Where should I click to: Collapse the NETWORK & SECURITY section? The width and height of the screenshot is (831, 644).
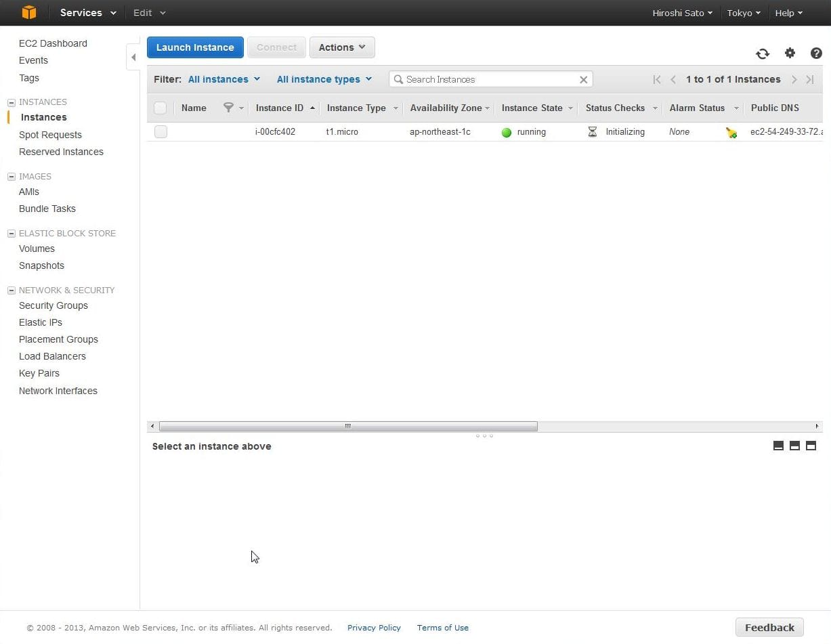pos(12,291)
